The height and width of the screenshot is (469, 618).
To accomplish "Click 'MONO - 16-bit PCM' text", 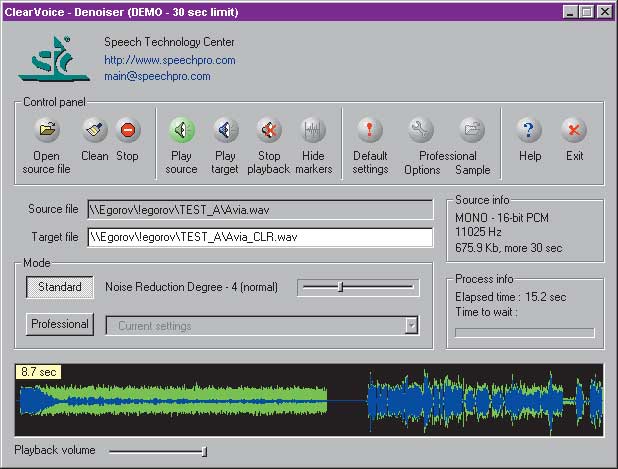I will (x=501, y=218).
